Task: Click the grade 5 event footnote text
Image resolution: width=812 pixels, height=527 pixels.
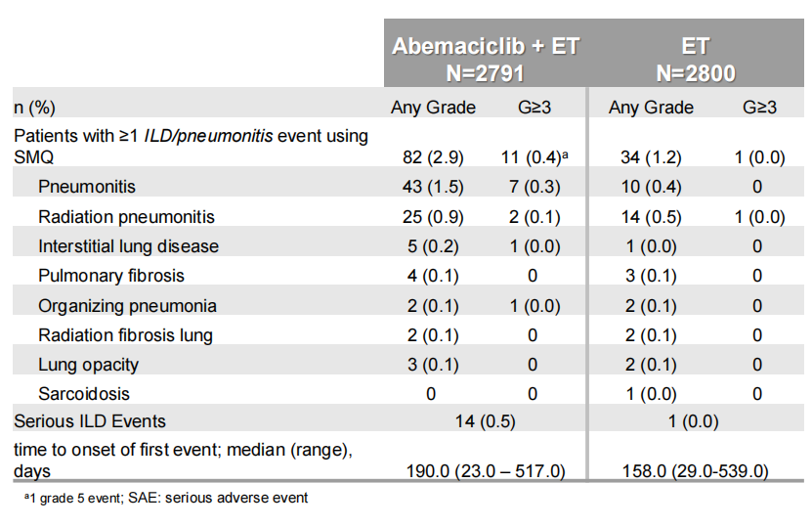Action: [165, 498]
